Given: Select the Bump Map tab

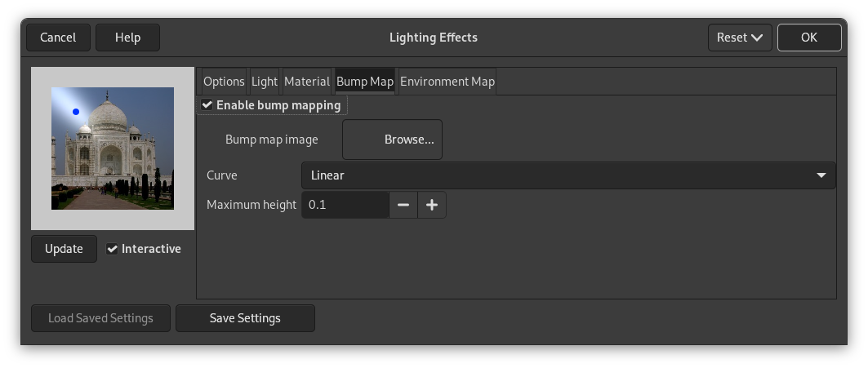Looking at the screenshot, I should [x=365, y=82].
